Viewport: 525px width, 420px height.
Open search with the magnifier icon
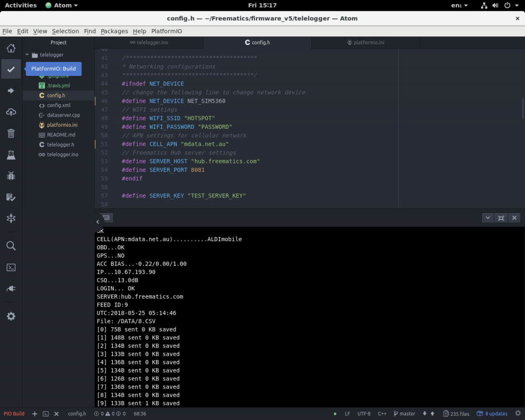[x=11, y=246]
